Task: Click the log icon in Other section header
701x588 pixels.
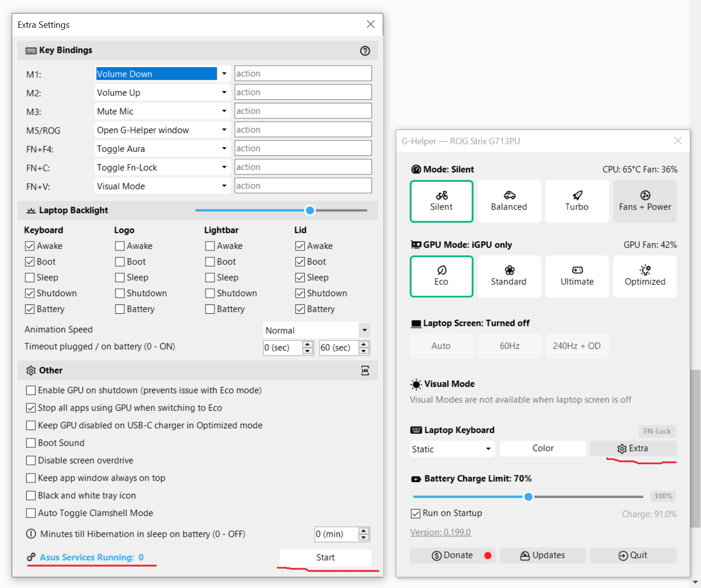Action: pos(365,371)
